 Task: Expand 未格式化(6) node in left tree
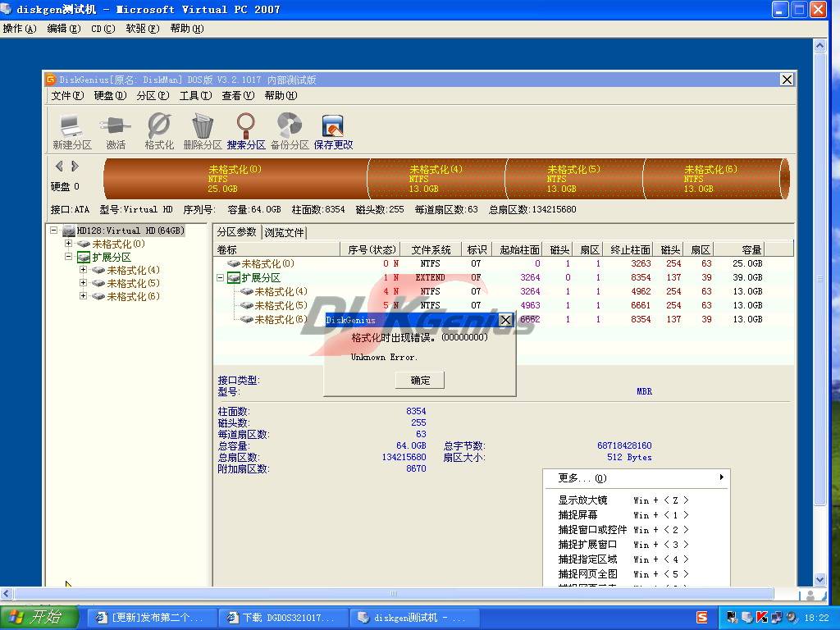click(83, 295)
